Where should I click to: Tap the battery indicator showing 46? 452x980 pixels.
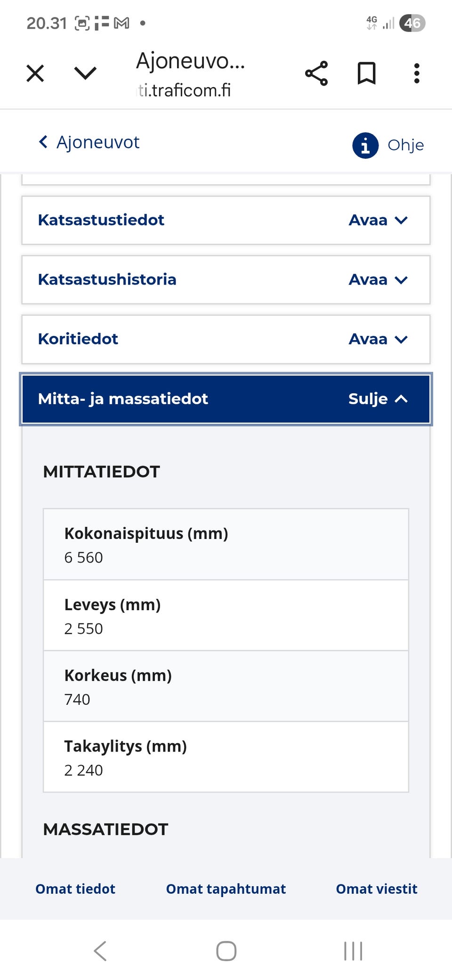click(413, 22)
